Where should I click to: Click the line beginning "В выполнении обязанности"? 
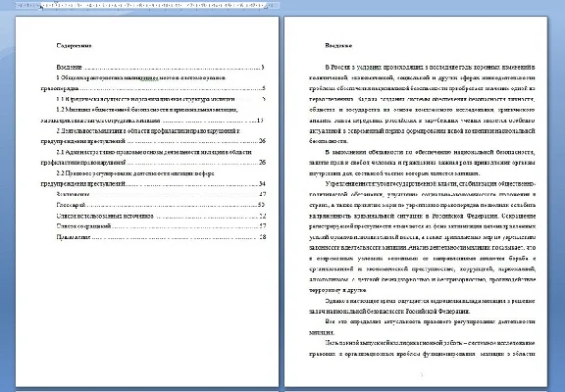[431, 152]
